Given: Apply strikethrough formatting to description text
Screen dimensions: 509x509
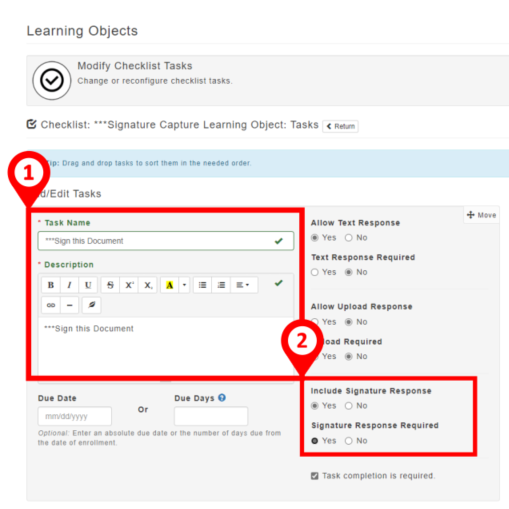Looking at the screenshot, I should (110, 285).
